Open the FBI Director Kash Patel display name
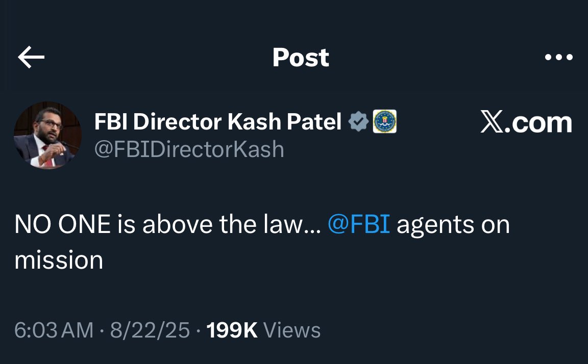The height and width of the screenshot is (364, 588). click(x=217, y=122)
